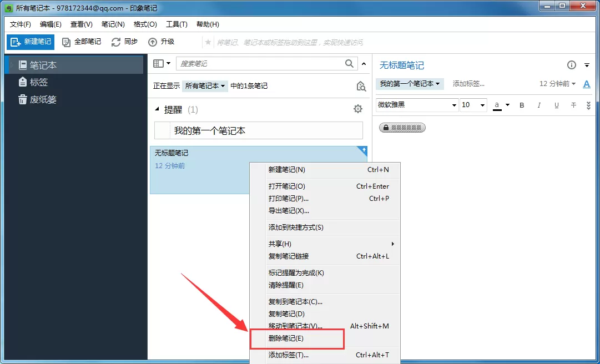
Task: Expand more formatting options chevron
Action: pyautogui.click(x=588, y=105)
